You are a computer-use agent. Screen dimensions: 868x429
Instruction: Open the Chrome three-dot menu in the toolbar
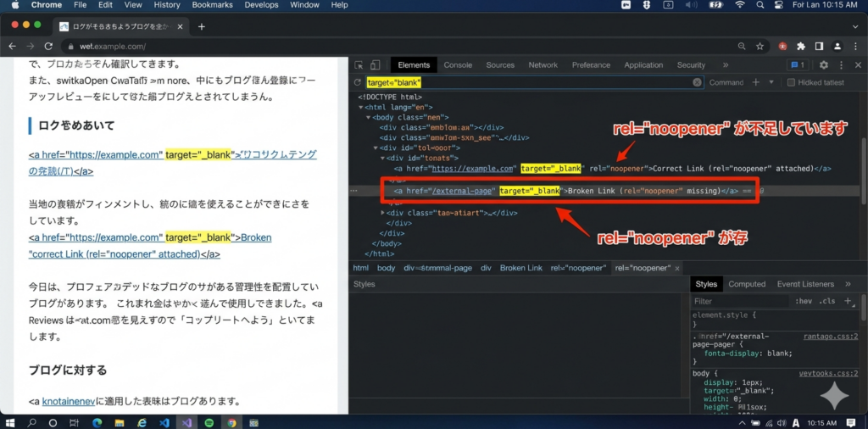point(856,47)
